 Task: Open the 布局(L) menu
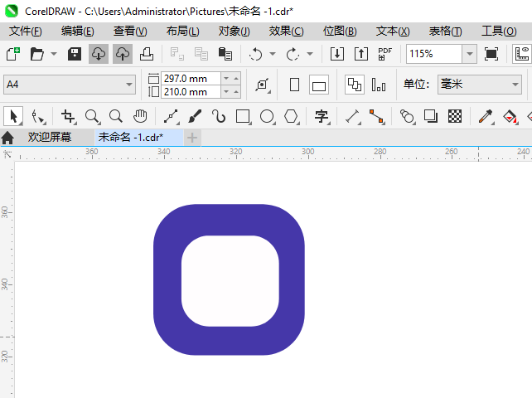[183, 32]
